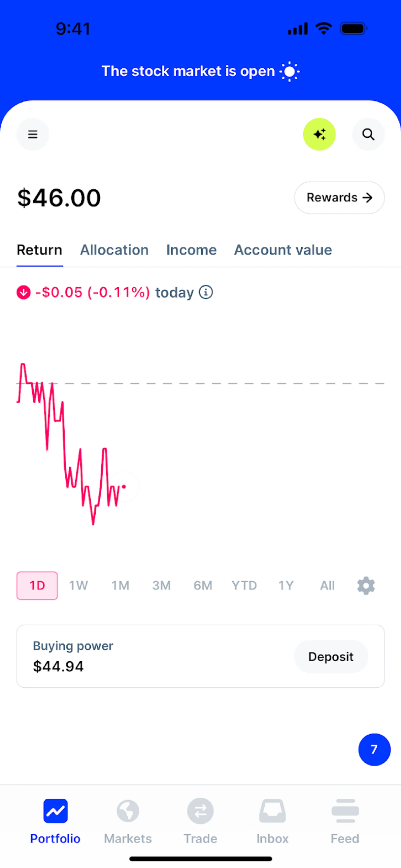Open the Account value tab
The height and width of the screenshot is (868, 401).
click(x=283, y=250)
